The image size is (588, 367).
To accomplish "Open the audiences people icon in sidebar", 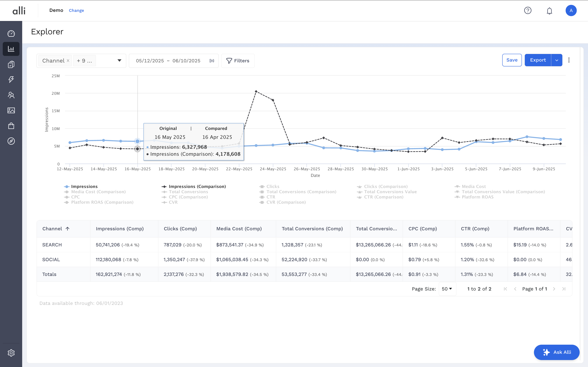I will click(11, 95).
